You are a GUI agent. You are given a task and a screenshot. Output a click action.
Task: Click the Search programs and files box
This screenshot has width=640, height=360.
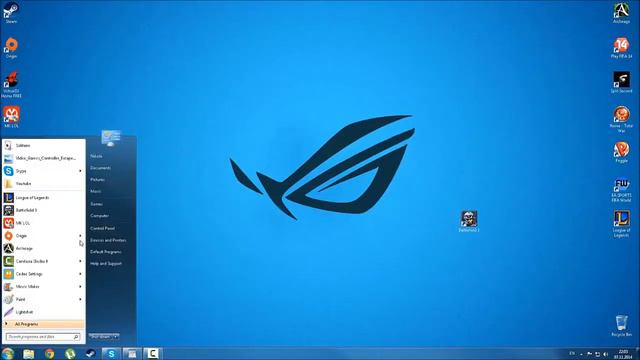point(43,337)
